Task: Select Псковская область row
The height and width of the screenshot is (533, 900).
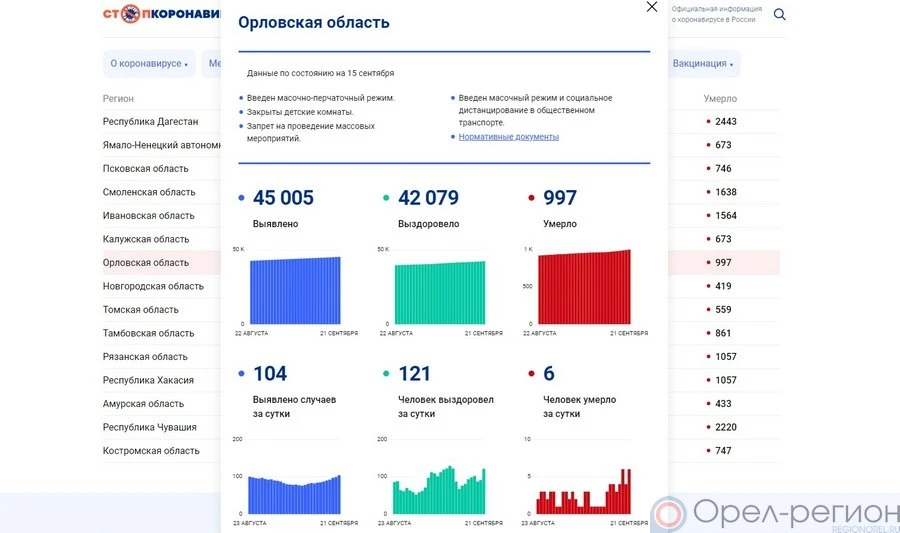Action: [145, 169]
